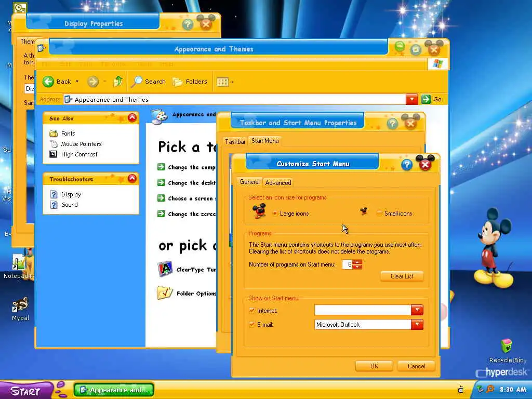Click Appearance and... taskbar button
Viewport: 532px width, 399px height.
pyautogui.click(x=114, y=390)
